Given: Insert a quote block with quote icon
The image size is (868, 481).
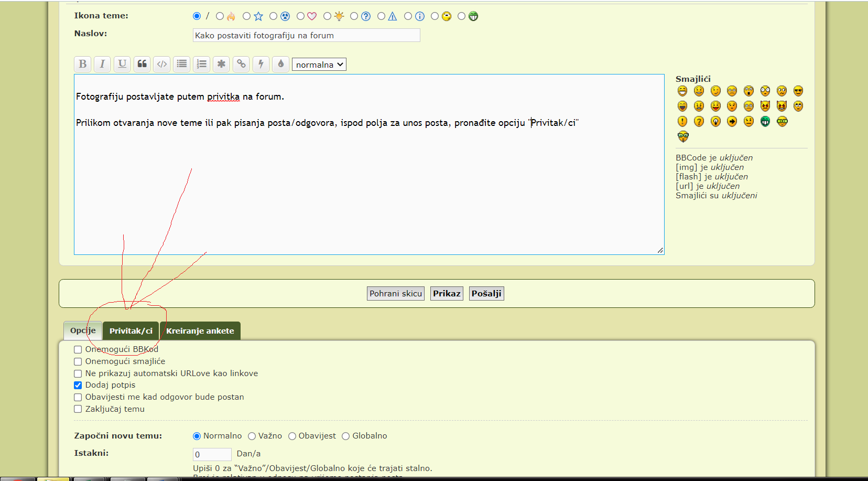Looking at the screenshot, I should (x=142, y=64).
